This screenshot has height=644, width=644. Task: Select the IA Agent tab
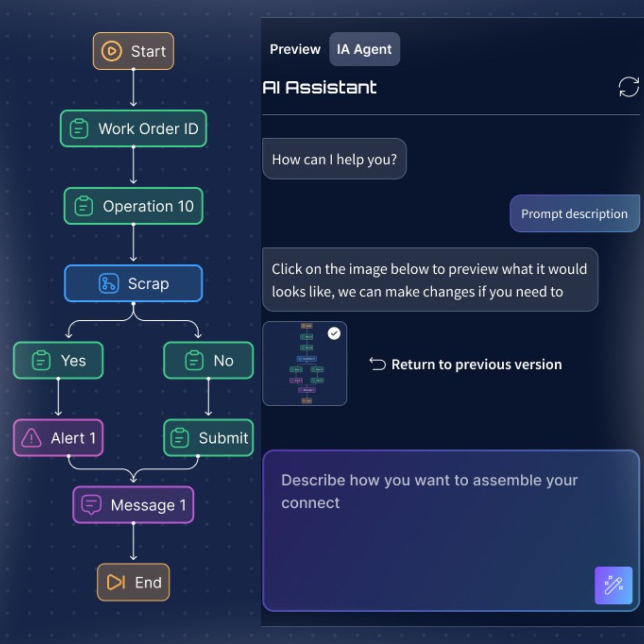tap(364, 49)
